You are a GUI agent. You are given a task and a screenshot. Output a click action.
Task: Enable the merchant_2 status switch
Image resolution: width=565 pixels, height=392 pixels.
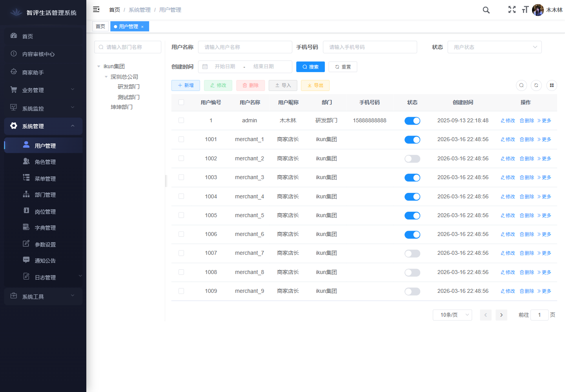pos(412,159)
